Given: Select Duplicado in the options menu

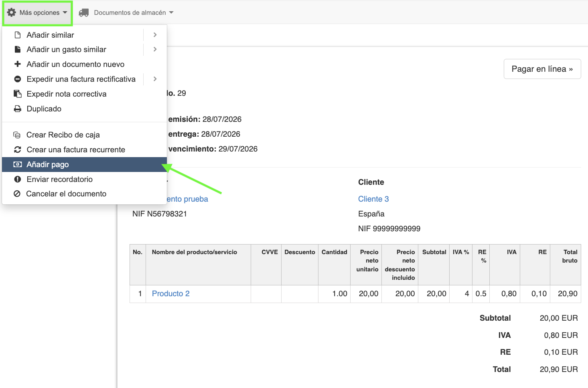Looking at the screenshot, I should click(x=84, y=109).
